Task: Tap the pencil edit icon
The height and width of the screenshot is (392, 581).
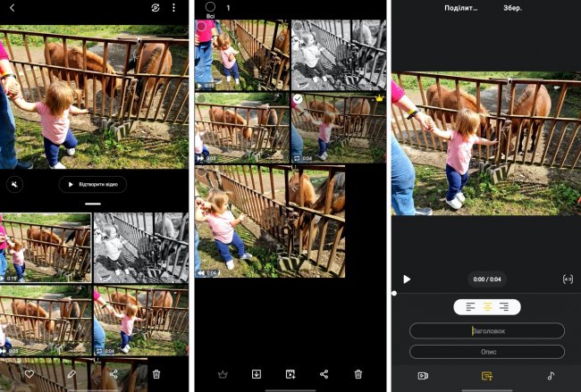Action: click(72, 374)
